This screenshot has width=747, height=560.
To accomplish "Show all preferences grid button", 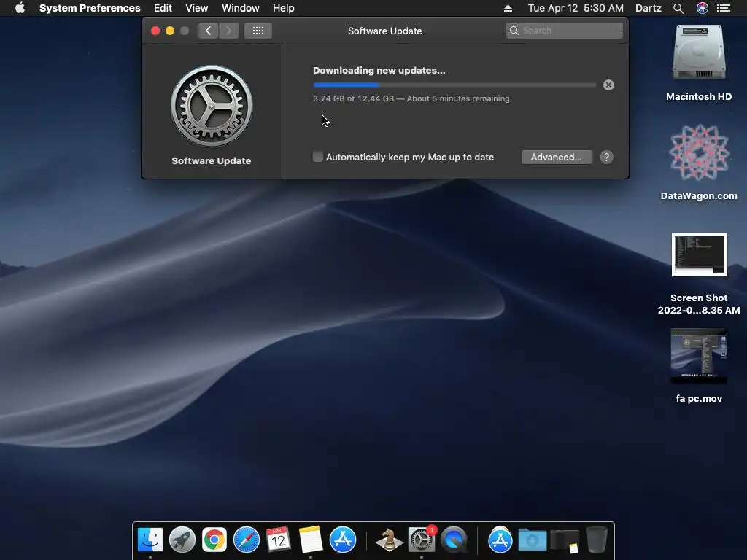I will tap(258, 31).
